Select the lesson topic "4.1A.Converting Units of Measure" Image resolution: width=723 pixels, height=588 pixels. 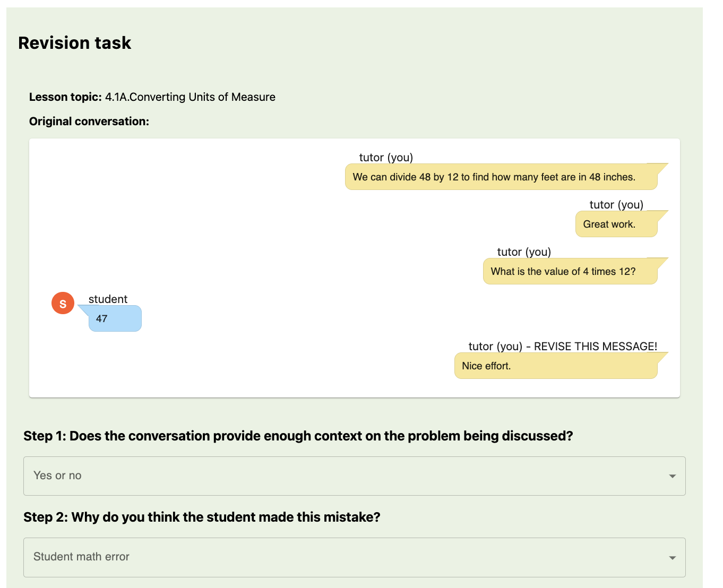[190, 97]
